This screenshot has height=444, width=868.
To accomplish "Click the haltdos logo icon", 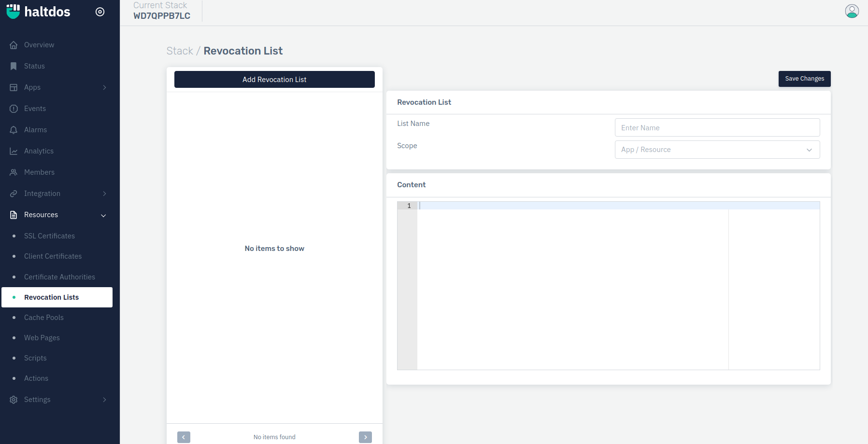I will tap(13, 12).
